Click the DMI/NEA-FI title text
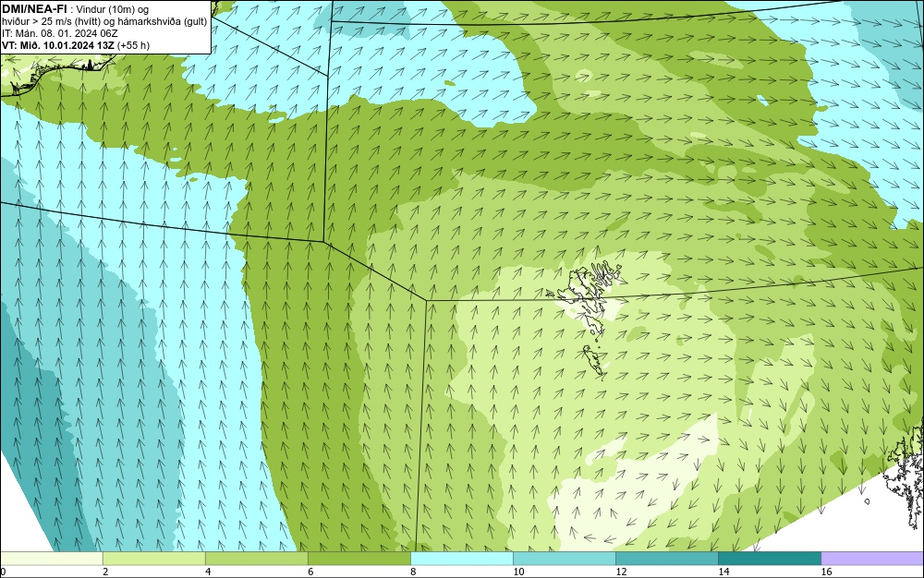The width and height of the screenshot is (924, 578). [x=34, y=9]
